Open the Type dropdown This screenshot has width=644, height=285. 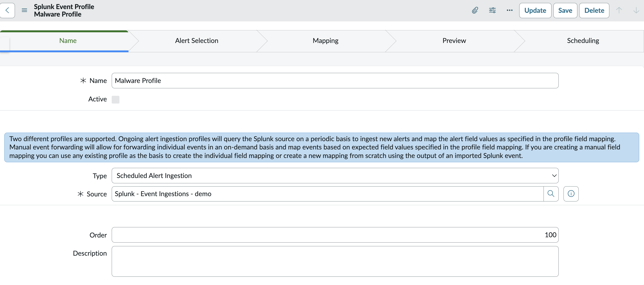click(335, 176)
